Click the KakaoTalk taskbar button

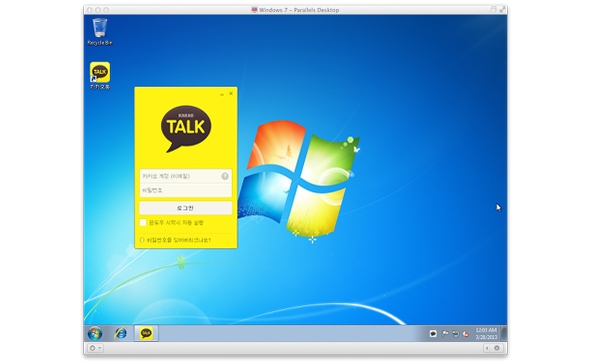146,333
